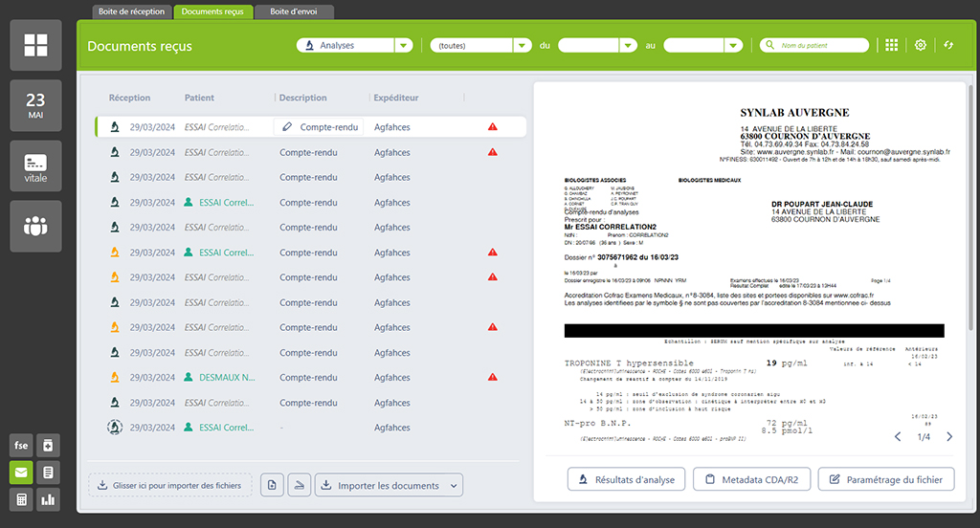Image resolution: width=980 pixels, height=528 pixels.
Task: Open the dashboard grid tile in sidebar
Action: pos(35,45)
